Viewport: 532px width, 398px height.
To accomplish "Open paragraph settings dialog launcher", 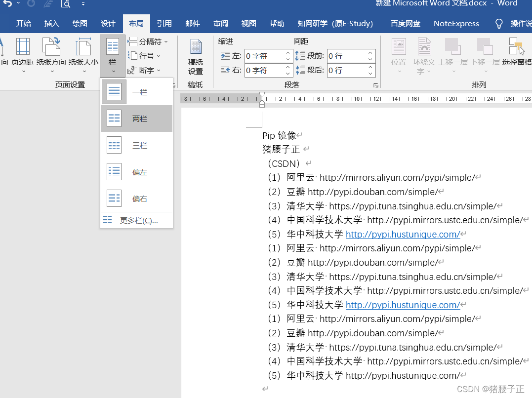I will click(375, 85).
